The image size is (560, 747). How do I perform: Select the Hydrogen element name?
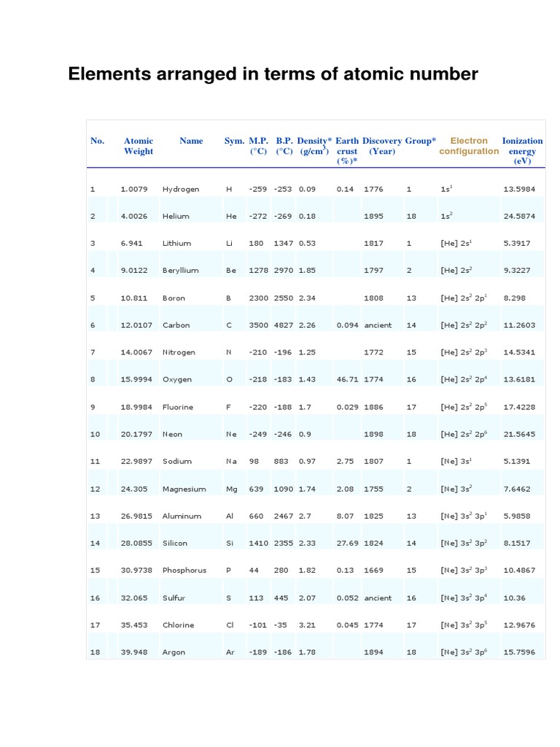coord(181,189)
